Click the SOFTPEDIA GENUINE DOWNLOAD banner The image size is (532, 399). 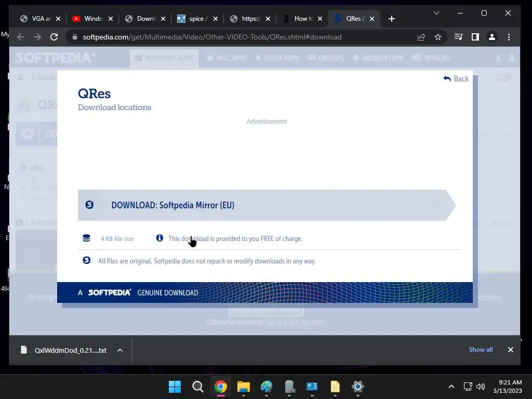coord(264,292)
